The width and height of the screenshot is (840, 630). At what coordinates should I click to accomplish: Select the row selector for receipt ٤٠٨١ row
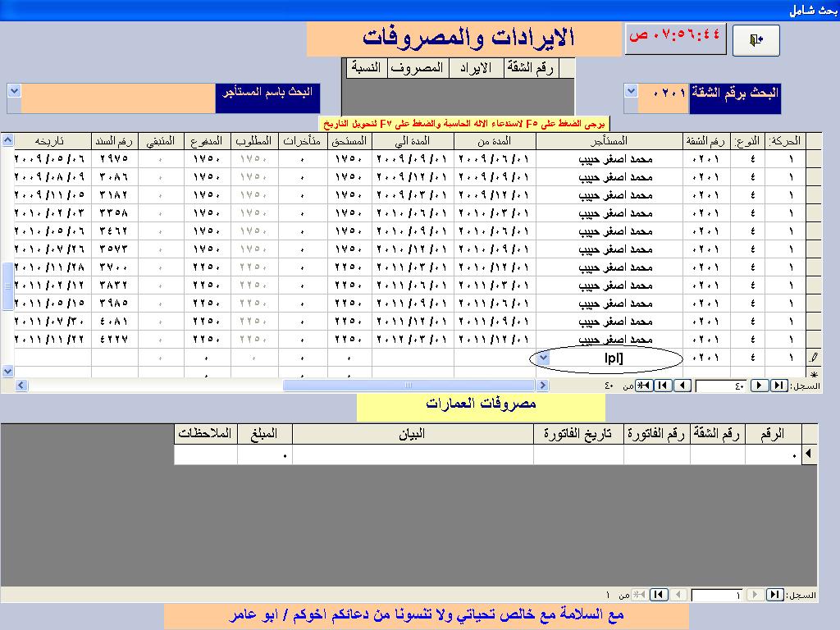(814, 322)
